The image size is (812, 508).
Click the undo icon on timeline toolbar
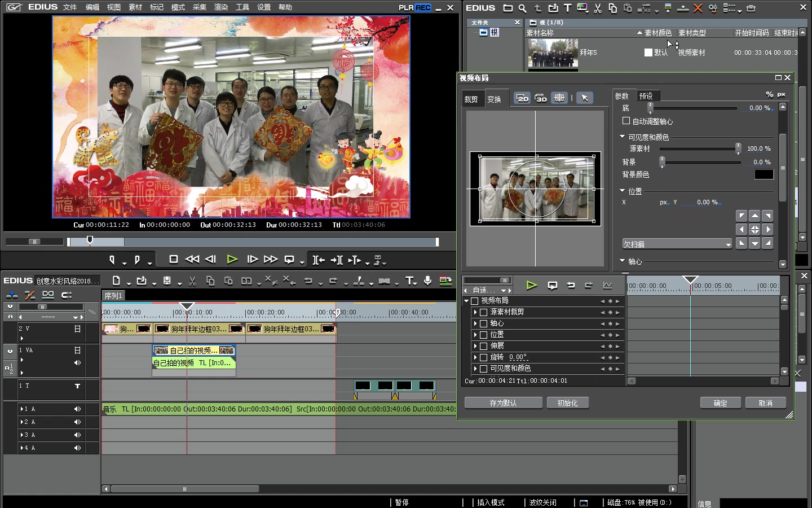pyautogui.click(x=308, y=281)
